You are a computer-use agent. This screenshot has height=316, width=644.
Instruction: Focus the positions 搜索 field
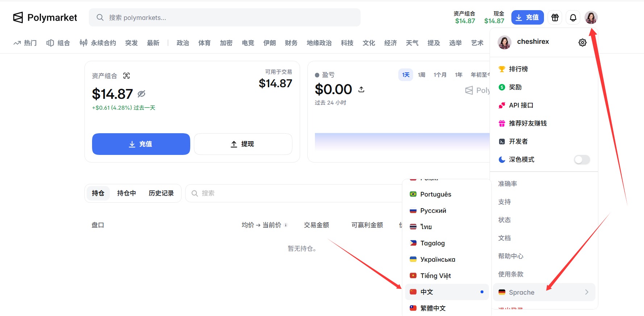[x=294, y=193]
